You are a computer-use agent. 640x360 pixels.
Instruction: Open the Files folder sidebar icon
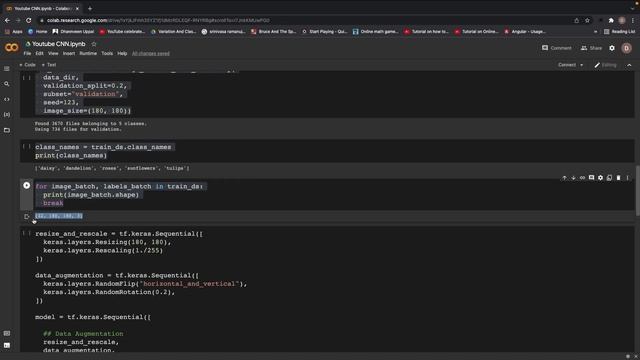coord(7,130)
